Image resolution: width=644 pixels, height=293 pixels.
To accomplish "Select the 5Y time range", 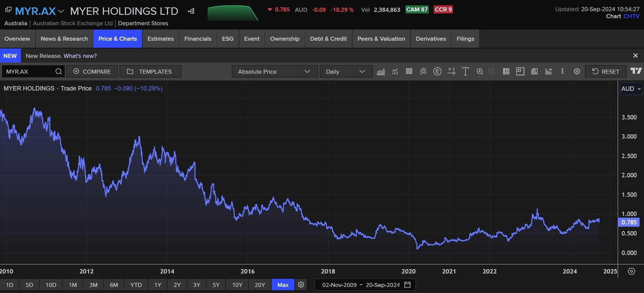I will tap(216, 285).
